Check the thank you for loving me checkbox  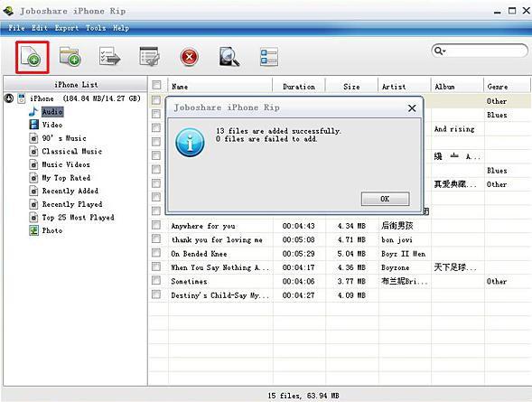[x=156, y=238]
